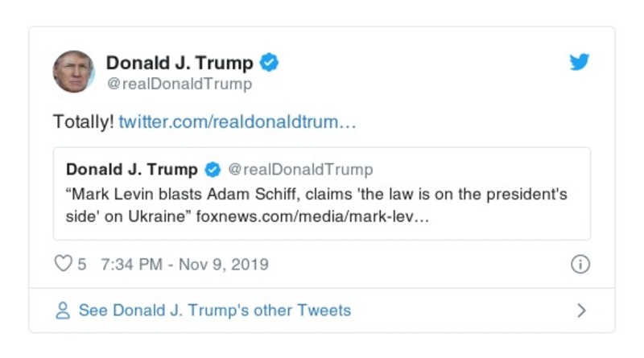Click the quoted tweet's 'Donald J. Trump' name
This screenshot has height=358, width=644.
131,170
